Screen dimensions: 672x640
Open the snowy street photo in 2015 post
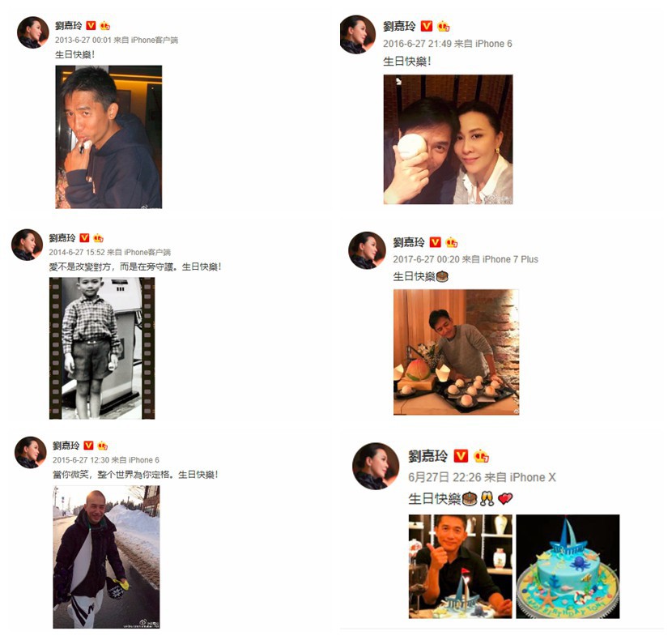pyautogui.click(x=106, y=557)
